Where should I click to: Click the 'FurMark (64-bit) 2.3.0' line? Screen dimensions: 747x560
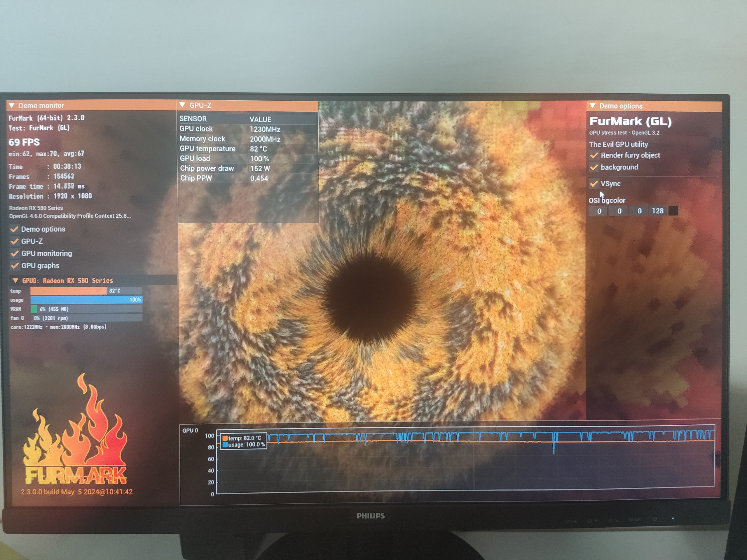coord(46,118)
